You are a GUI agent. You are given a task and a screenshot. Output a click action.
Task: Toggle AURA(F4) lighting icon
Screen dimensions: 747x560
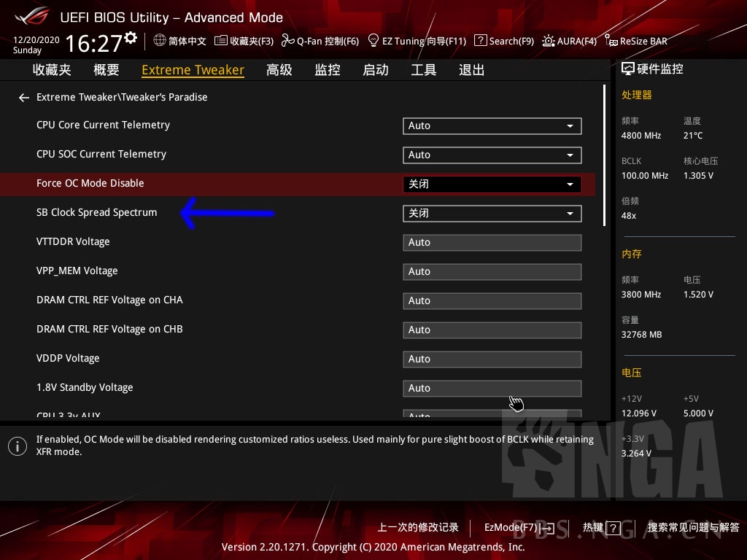pos(549,41)
